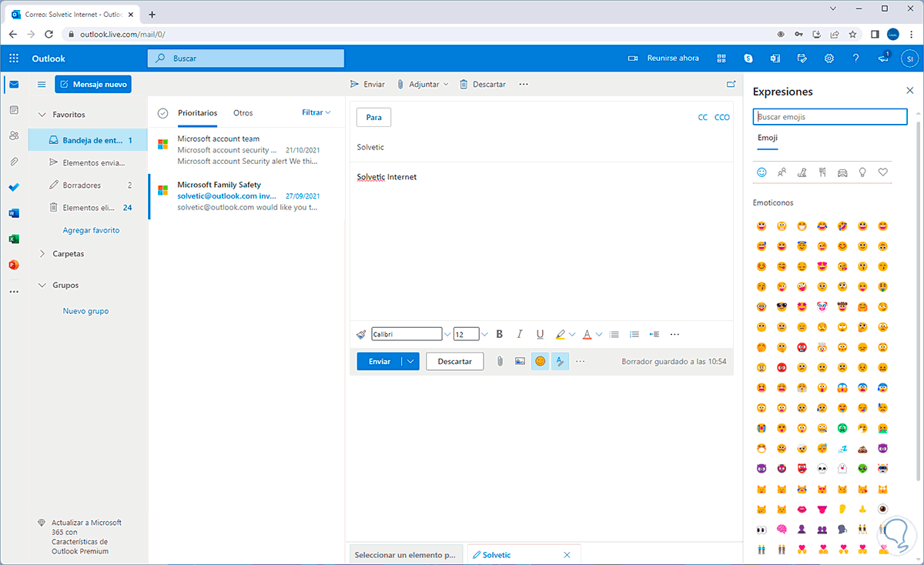Viewport: 924px width, 565px height.
Task: Attach a file using the paperclip icon
Action: [500, 361]
